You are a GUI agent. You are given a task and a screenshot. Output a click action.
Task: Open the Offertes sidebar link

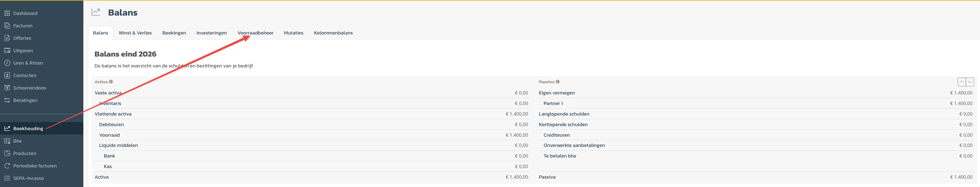click(x=22, y=39)
